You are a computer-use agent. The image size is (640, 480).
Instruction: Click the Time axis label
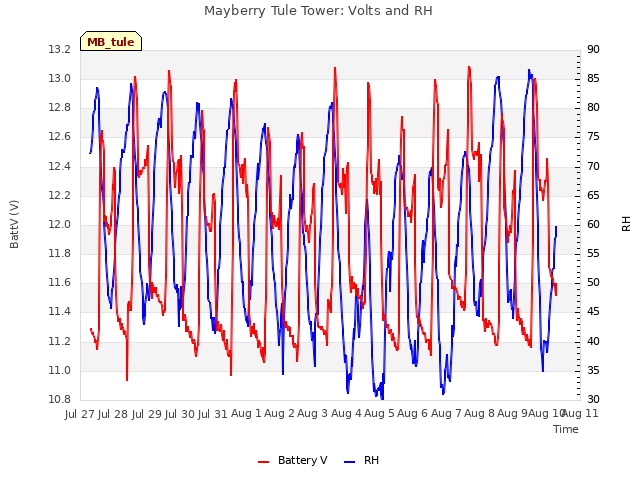566,429
